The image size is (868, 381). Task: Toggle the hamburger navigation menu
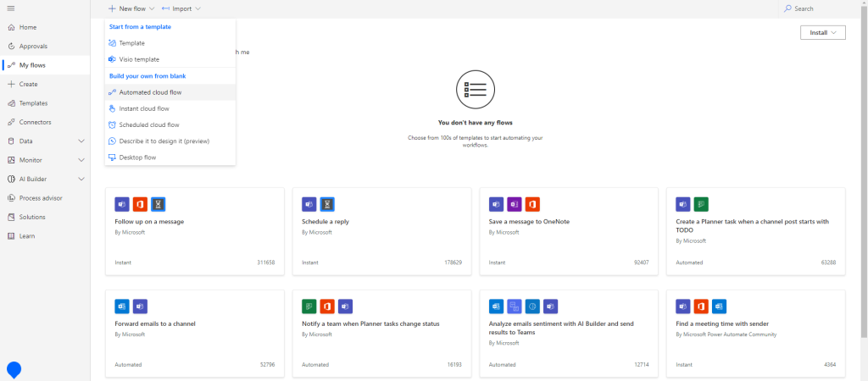(11, 8)
